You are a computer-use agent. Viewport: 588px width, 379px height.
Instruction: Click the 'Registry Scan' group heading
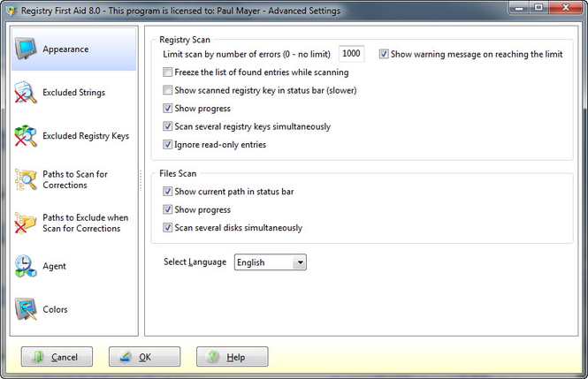pyautogui.click(x=185, y=40)
